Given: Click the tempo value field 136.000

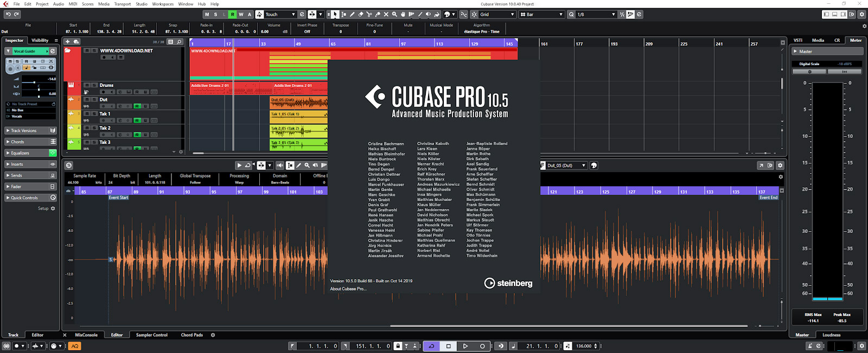Looking at the screenshot, I should click(583, 346).
